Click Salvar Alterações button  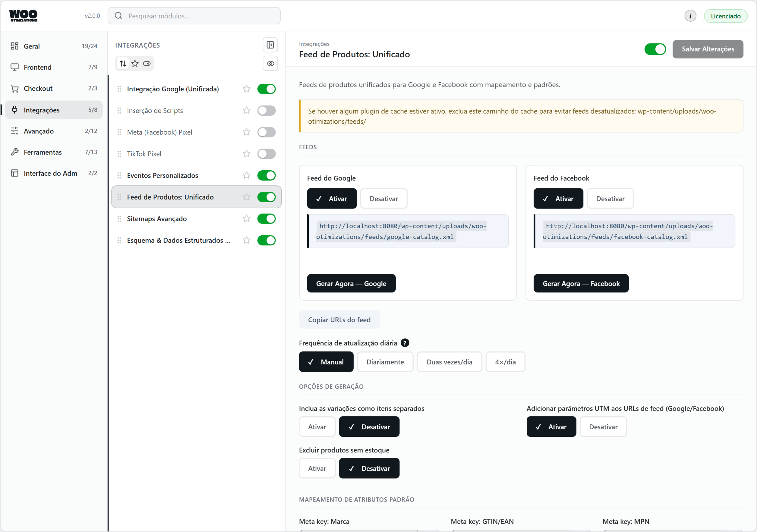tap(708, 49)
